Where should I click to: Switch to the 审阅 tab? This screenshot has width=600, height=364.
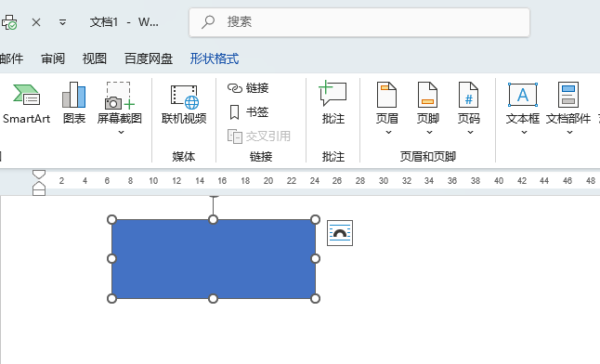(x=53, y=58)
